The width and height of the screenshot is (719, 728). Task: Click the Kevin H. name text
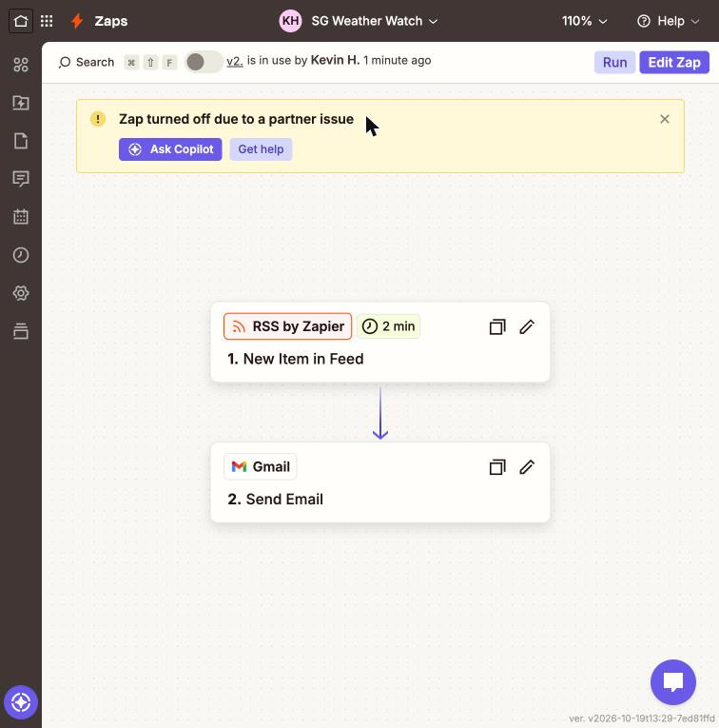pos(335,60)
